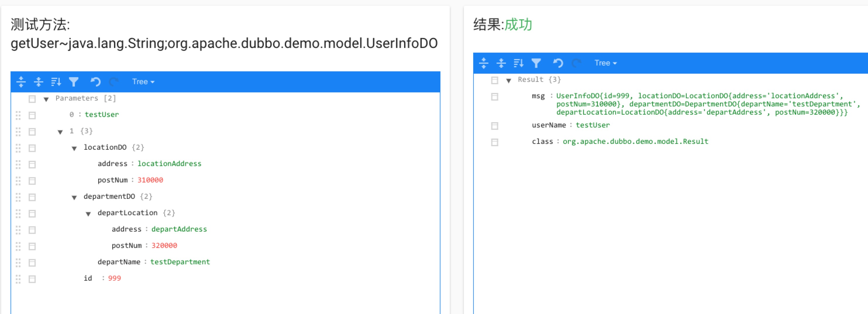Image resolution: width=868 pixels, height=314 pixels.
Task: Collapse the Result root node
Action: (509, 80)
